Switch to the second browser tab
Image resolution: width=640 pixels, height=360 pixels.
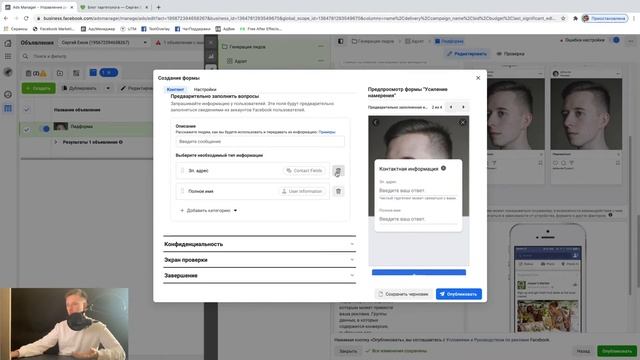(x=115, y=7)
